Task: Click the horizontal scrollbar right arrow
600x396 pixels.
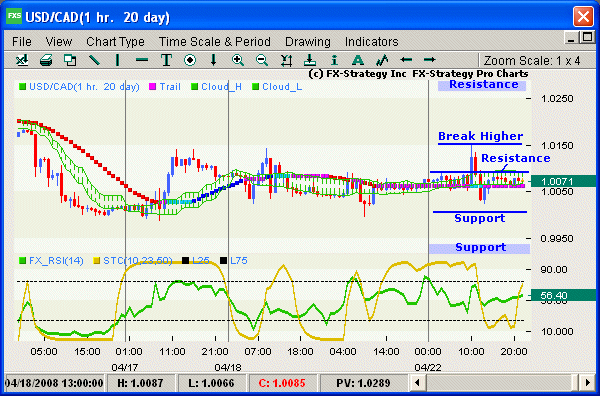Action: (x=587, y=382)
